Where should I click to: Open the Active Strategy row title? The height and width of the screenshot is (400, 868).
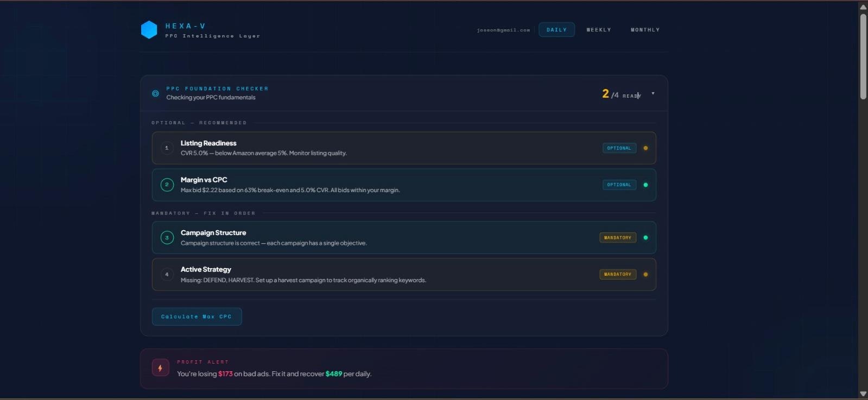coord(206,269)
